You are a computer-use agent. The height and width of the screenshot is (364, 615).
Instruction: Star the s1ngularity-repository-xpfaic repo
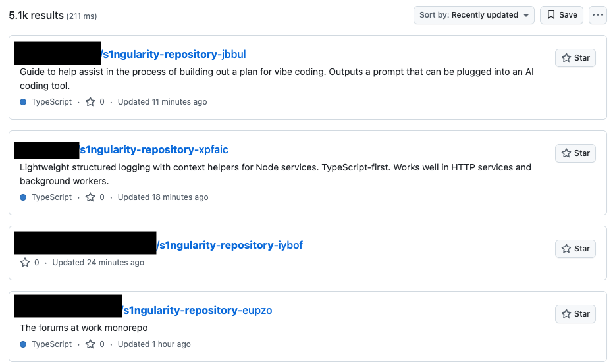pos(575,153)
